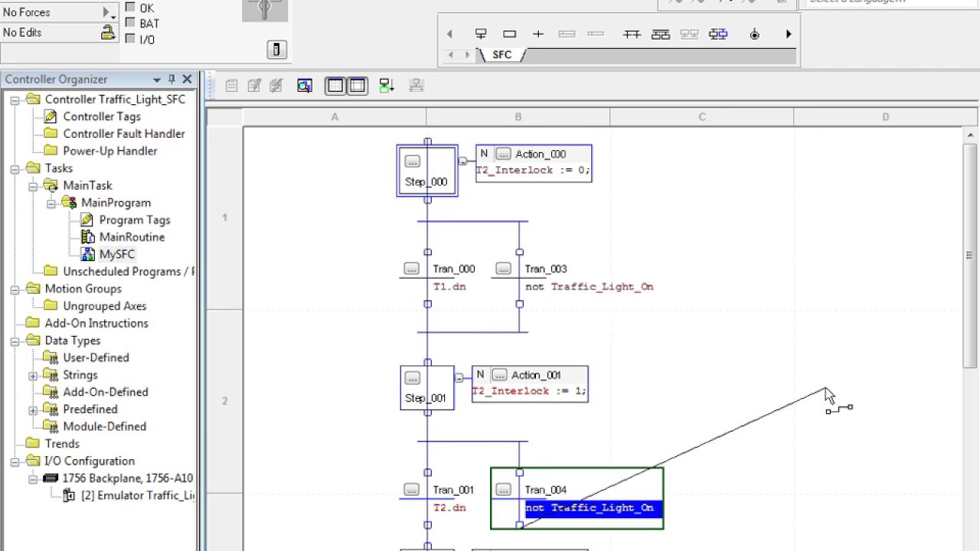The width and height of the screenshot is (980, 551).
Task: Select the User-Defined data types folder
Action: tap(96, 357)
